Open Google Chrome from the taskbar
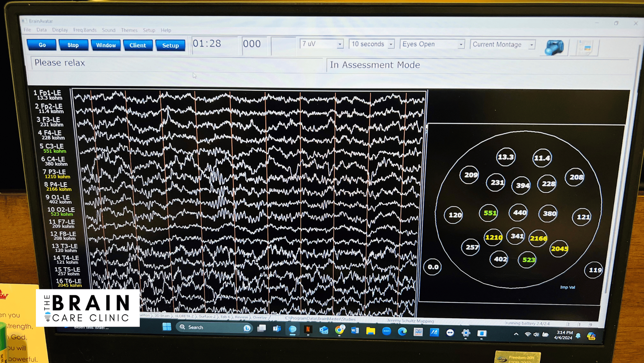The width and height of the screenshot is (644, 363). pyautogui.click(x=339, y=330)
